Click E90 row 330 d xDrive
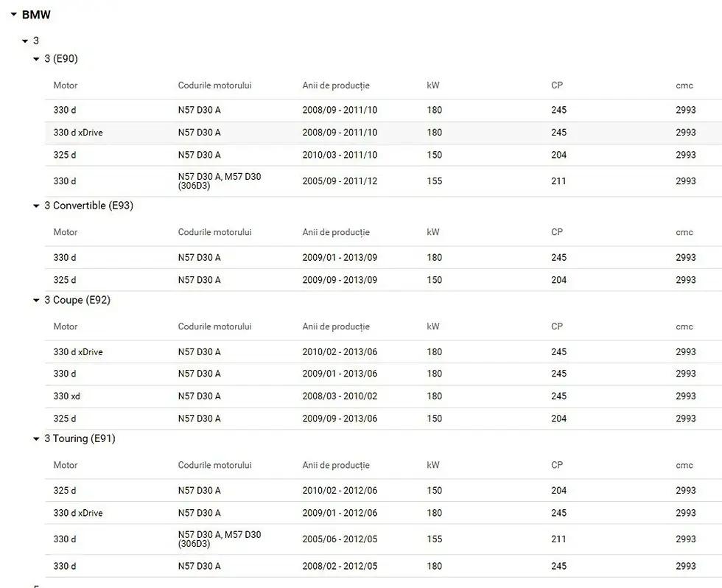Image resolution: width=722 pixels, height=588 pixels. (x=383, y=133)
